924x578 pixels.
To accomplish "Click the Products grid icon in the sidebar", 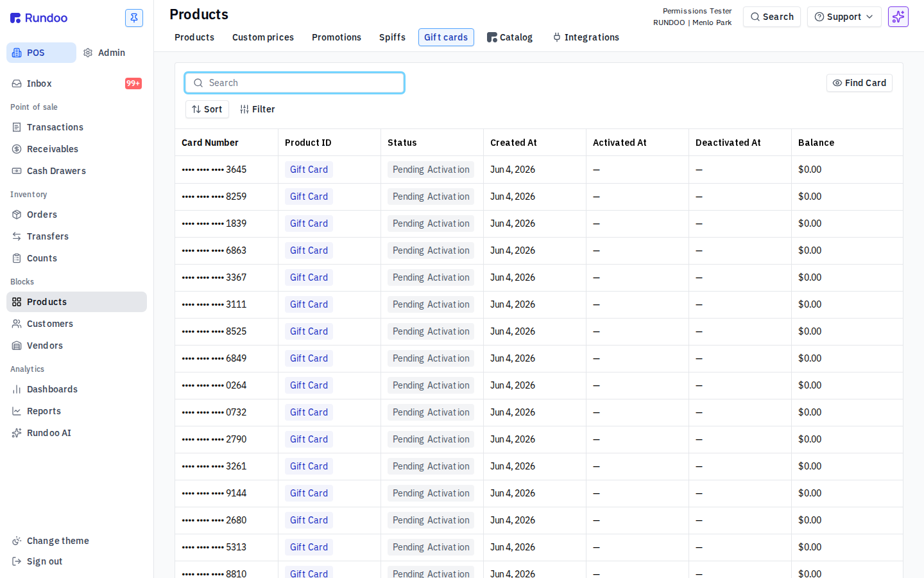I will coord(17,302).
